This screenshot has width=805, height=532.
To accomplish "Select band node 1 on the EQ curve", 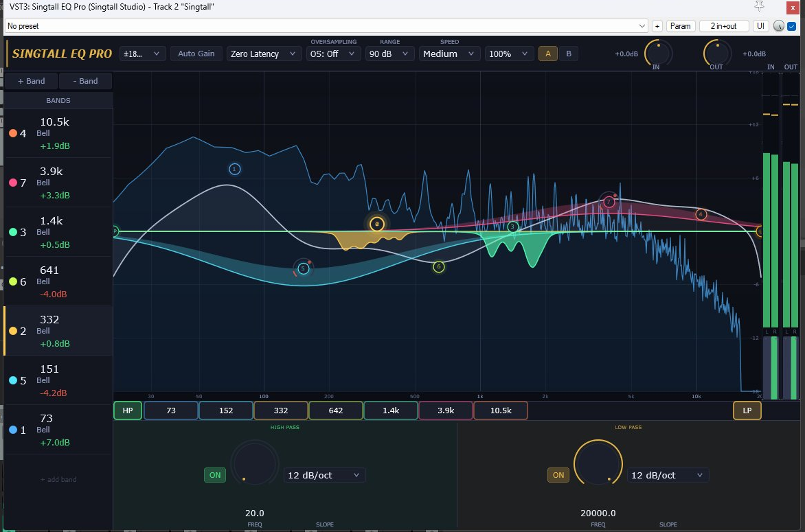I will pos(235,169).
